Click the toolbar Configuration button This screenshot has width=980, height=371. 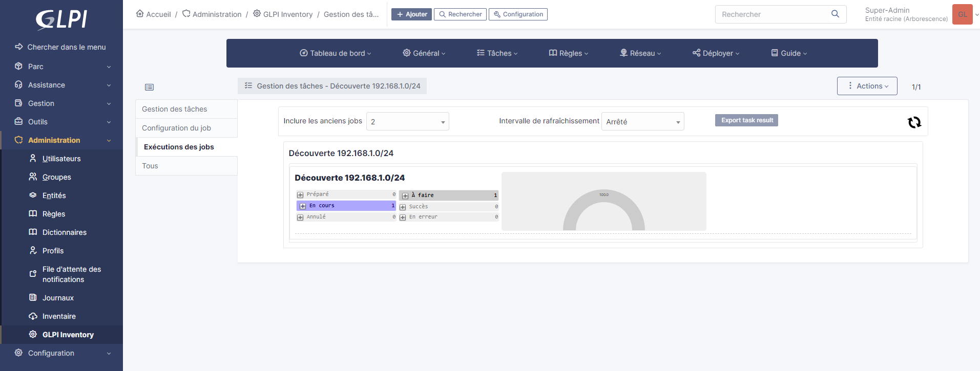[518, 14]
